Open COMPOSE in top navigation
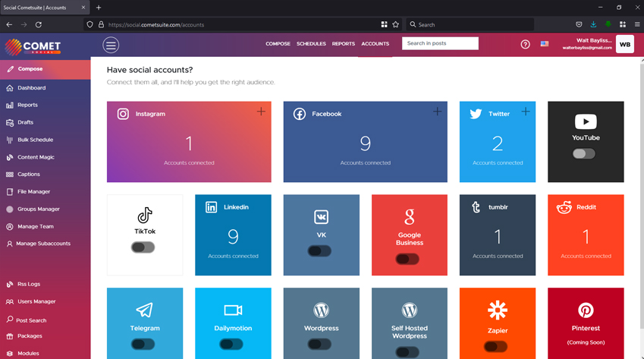Screen dimensions: 644x359 [x=278, y=43]
